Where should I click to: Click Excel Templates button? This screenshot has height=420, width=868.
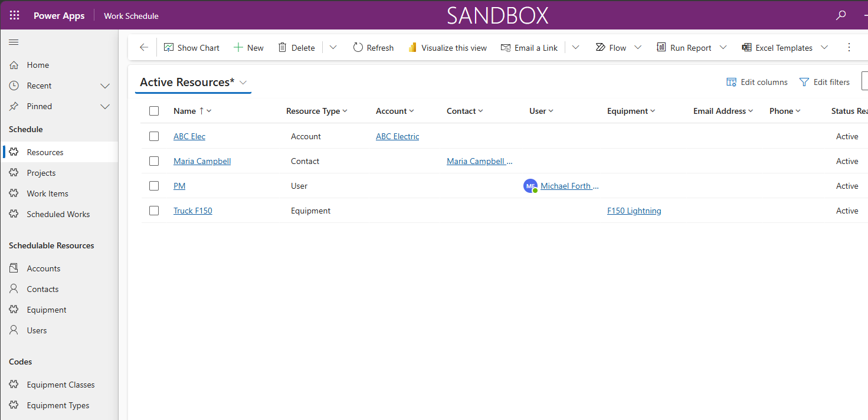777,48
